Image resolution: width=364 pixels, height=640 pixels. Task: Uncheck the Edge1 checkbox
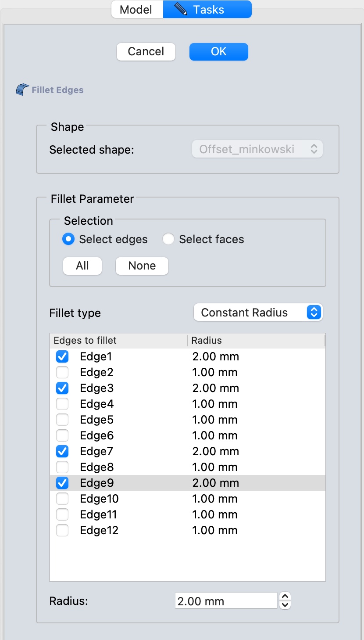[x=62, y=356]
